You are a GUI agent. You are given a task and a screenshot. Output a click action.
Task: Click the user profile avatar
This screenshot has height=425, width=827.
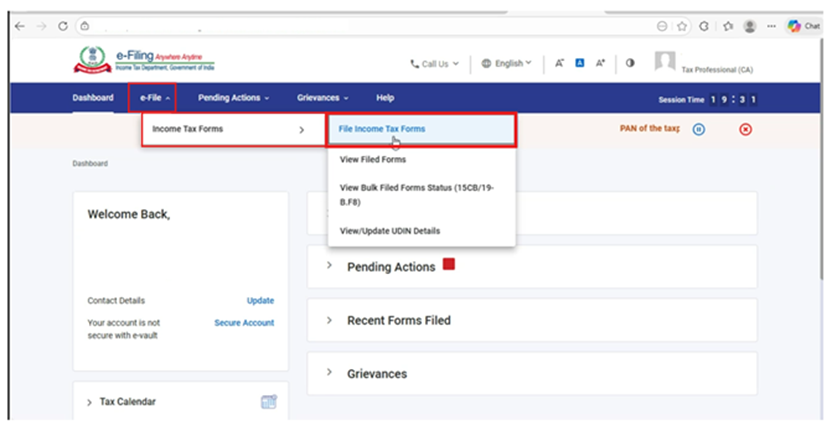[664, 62]
